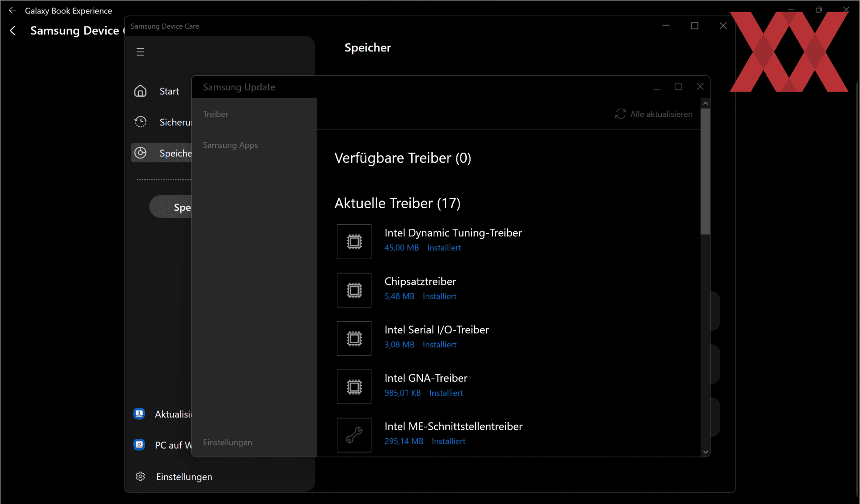The image size is (860, 504).
Task: Click the 295,14 MB size value
Action: pyautogui.click(x=404, y=441)
